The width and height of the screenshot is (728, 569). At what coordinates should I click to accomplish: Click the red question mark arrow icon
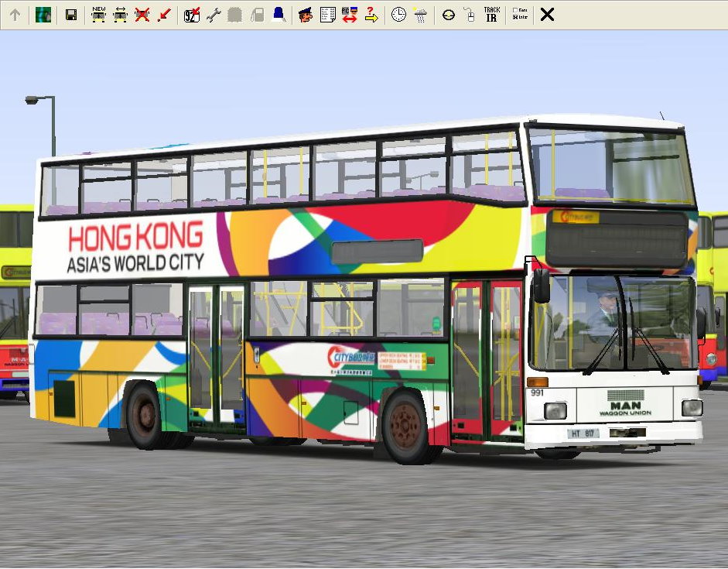(371, 15)
